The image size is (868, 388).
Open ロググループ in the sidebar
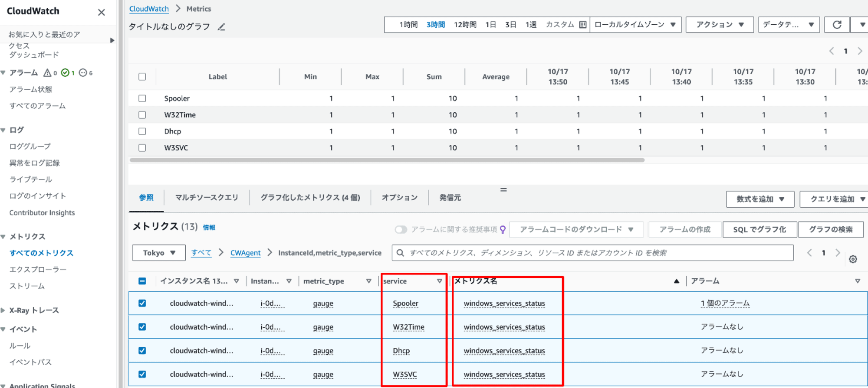pyautogui.click(x=30, y=147)
